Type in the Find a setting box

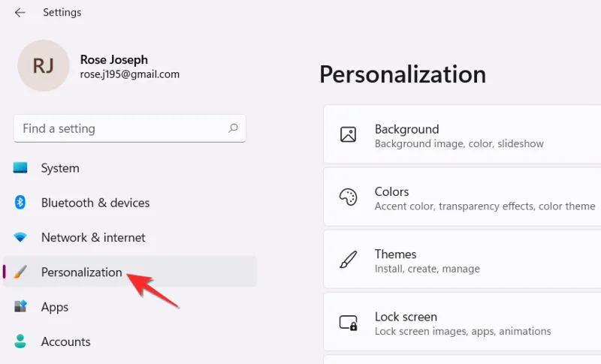pos(120,128)
